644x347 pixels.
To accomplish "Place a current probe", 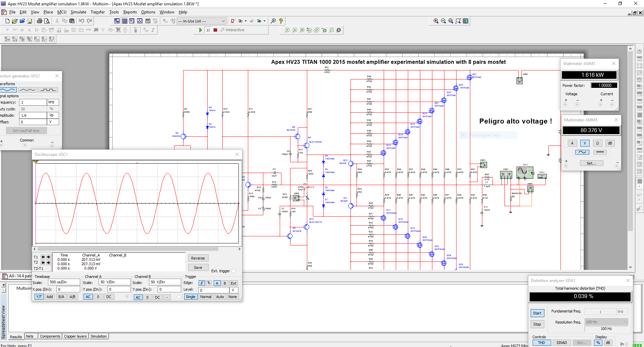I will tap(295, 30).
